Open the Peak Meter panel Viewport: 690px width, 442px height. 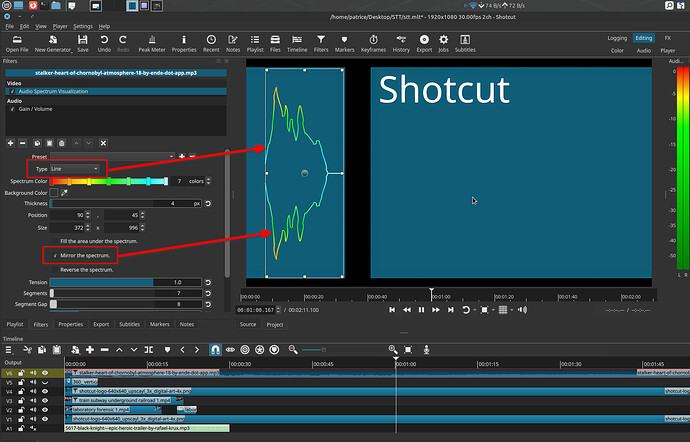[x=153, y=42]
